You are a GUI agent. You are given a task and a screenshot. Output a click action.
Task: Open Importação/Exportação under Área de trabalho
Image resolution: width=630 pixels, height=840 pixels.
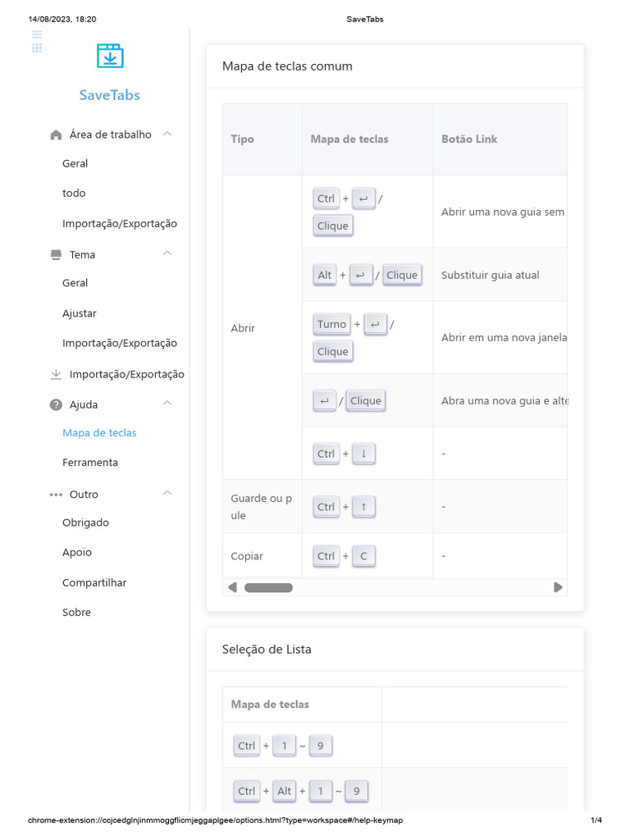click(x=120, y=223)
